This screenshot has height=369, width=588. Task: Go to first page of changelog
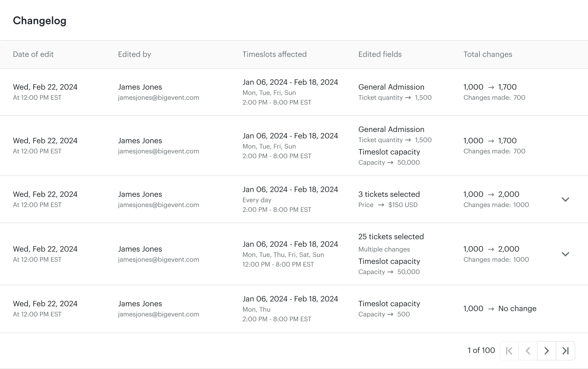[x=509, y=351]
